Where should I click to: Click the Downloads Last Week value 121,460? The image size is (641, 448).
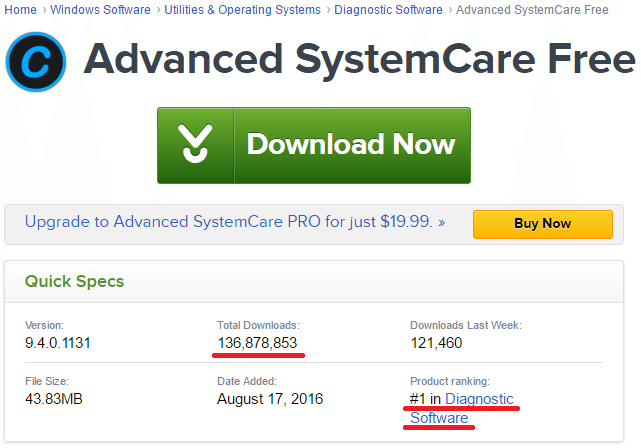click(436, 343)
